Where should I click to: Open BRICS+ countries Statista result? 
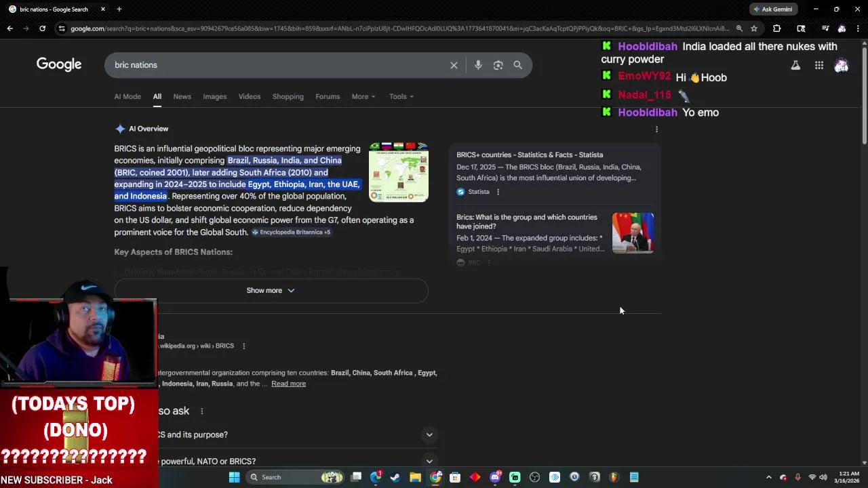(x=530, y=155)
